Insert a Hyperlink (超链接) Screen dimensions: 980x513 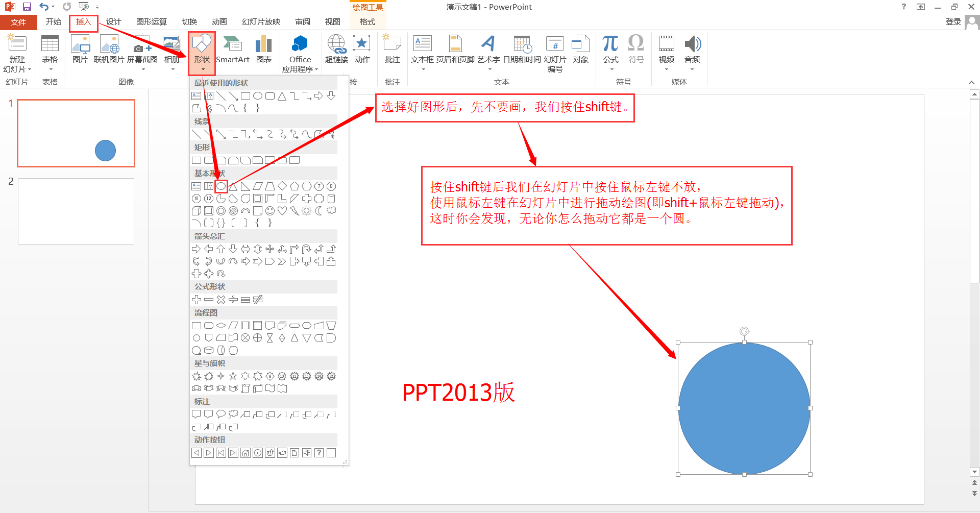point(336,50)
